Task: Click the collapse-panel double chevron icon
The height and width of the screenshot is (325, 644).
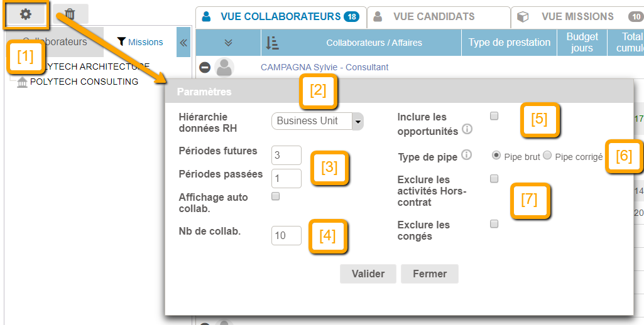Action: (183, 43)
